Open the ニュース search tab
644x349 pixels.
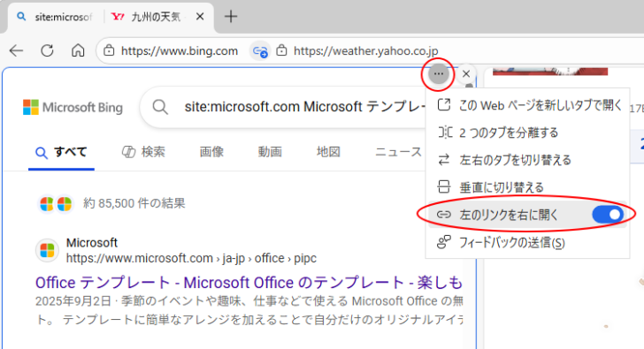click(x=398, y=152)
